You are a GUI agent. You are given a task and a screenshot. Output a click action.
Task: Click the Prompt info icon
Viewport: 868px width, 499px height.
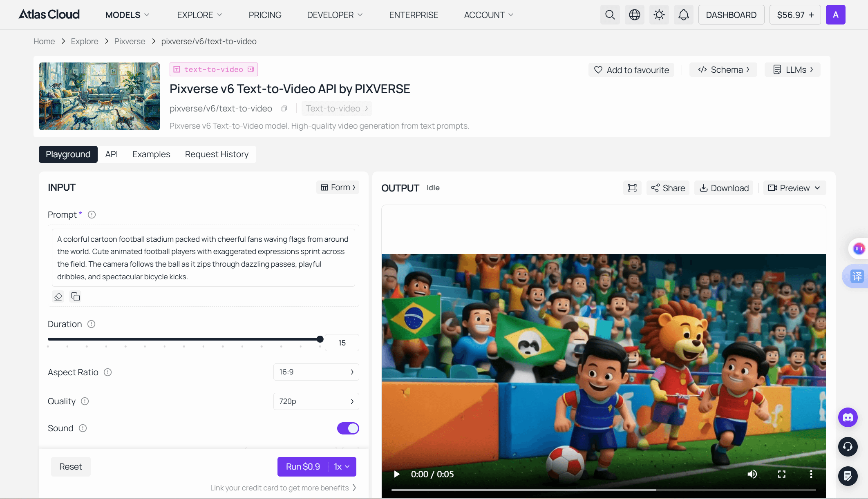coord(92,215)
